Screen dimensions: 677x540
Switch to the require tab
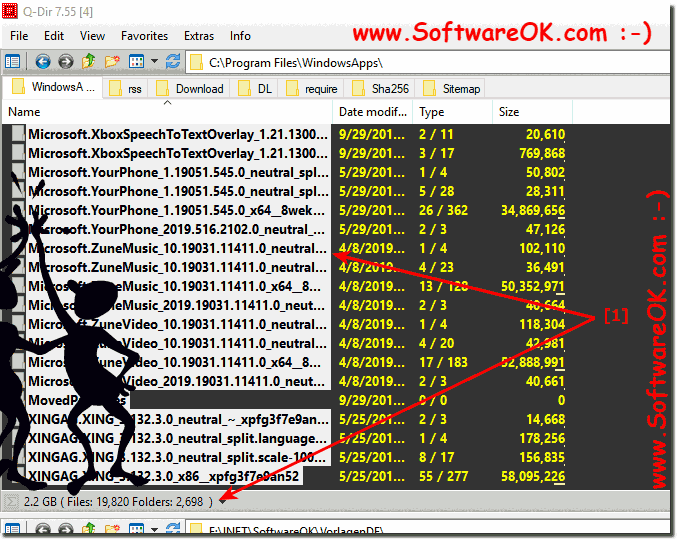(x=312, y=88)
